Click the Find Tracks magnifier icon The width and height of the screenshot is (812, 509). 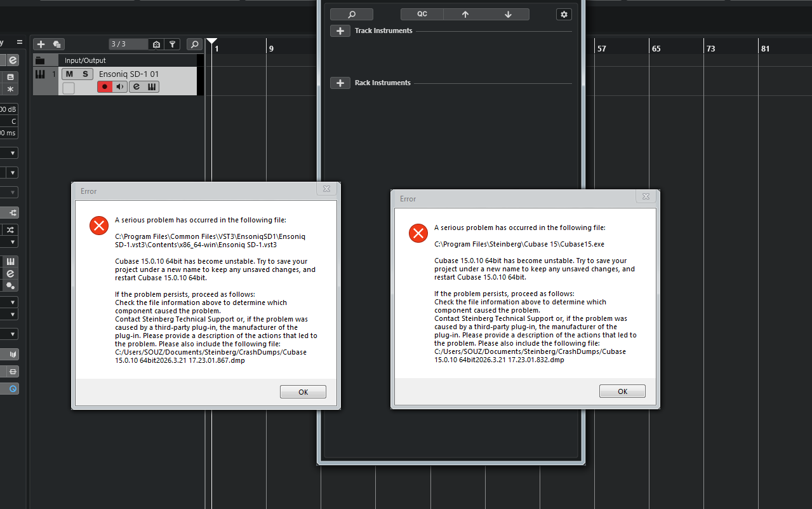click(x=194, y=44)
